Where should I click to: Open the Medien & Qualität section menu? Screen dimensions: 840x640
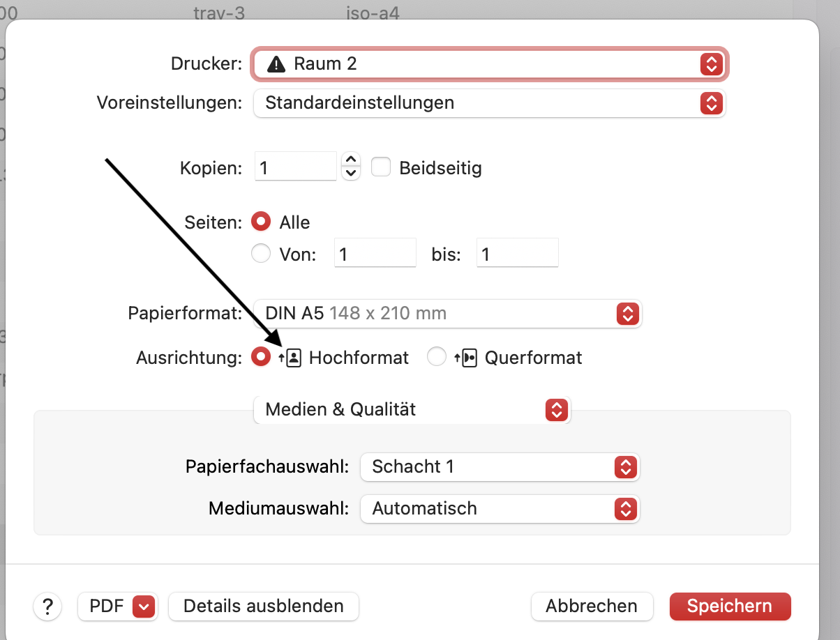click(412, 410)
